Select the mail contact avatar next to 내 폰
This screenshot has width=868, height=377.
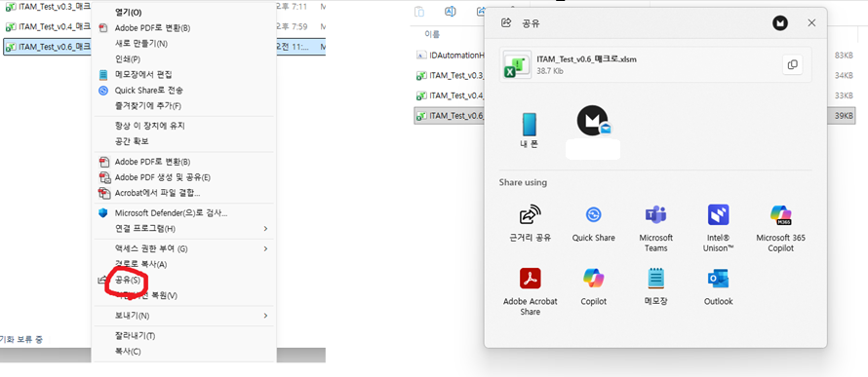(x=593, y=121)
